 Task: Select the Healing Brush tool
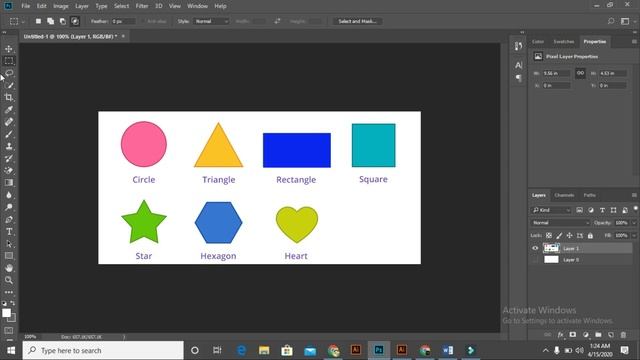click(x=9, y=122)
